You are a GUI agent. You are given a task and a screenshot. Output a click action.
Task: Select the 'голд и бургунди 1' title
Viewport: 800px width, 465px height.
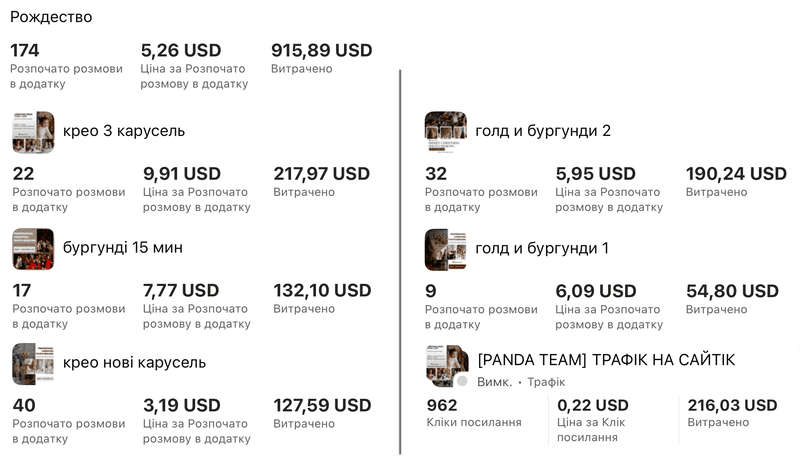tap(542, 248)
